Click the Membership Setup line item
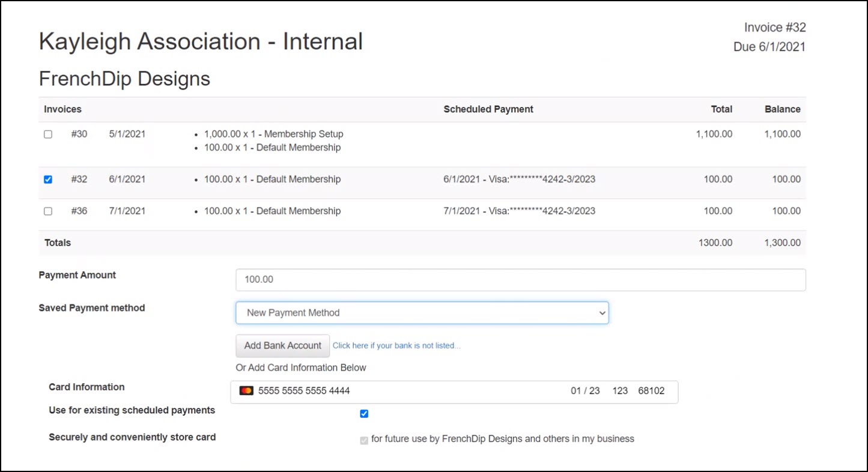Screen dimensions: 868x472 pyautogui.click(x=273, y=135)
